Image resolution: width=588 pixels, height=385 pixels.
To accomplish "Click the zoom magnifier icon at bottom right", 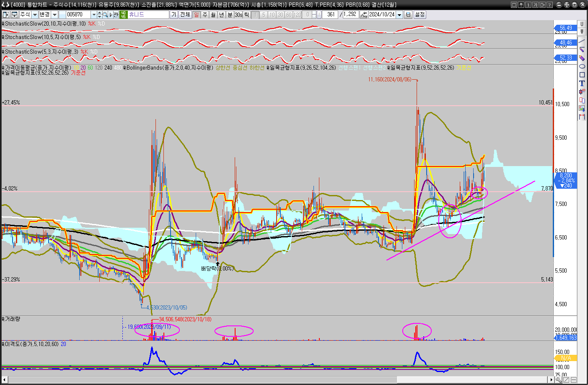I will point(559,380).
